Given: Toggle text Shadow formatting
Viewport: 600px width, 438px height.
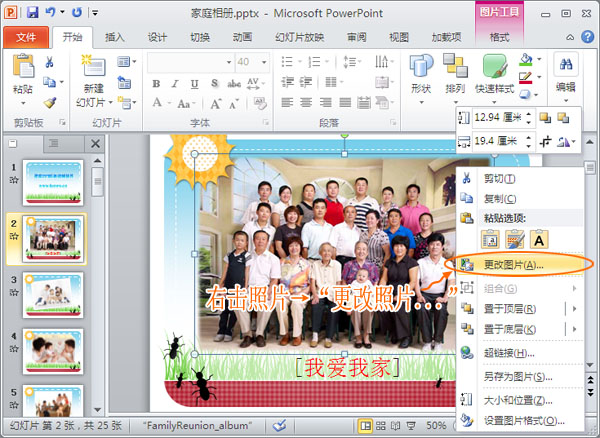Looking at the screenshot, I should 214,83.
